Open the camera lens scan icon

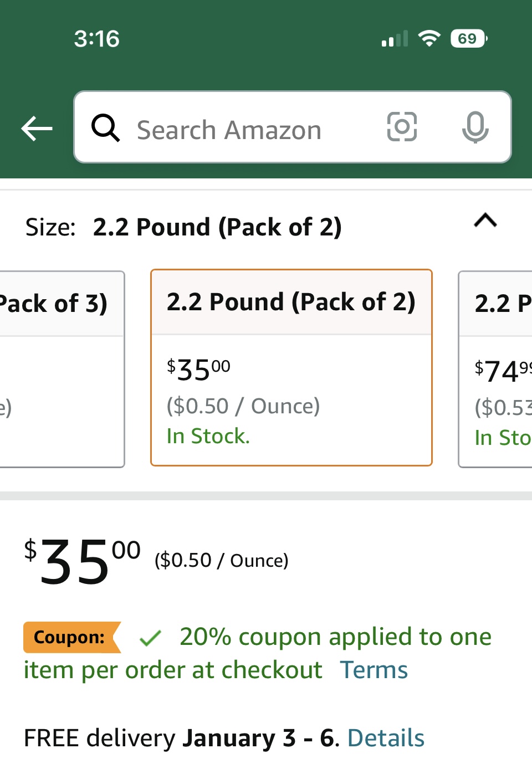click(x=402, y=127)
